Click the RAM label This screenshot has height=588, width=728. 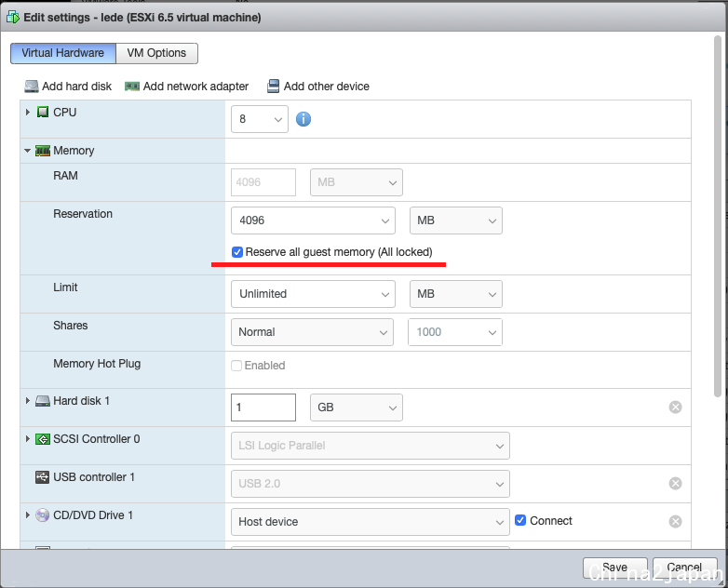[65, 176]
